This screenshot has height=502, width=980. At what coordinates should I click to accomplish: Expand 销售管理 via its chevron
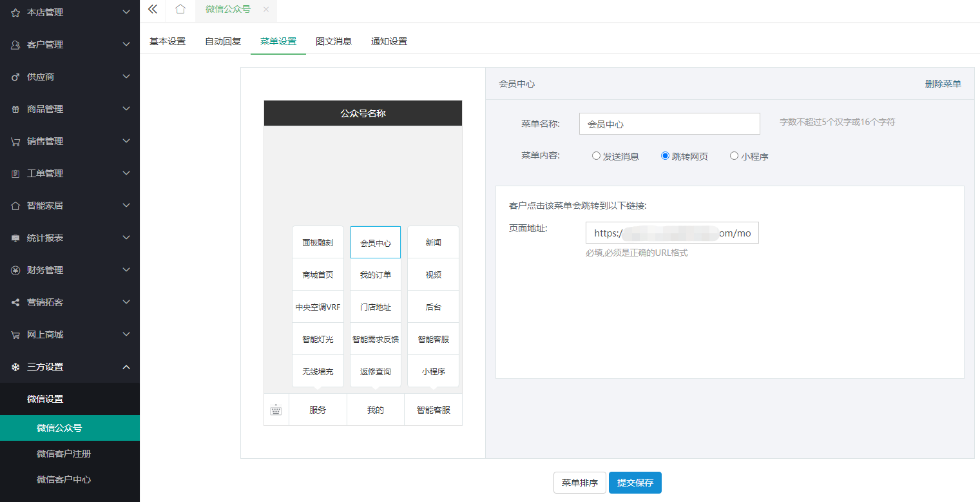126,141
